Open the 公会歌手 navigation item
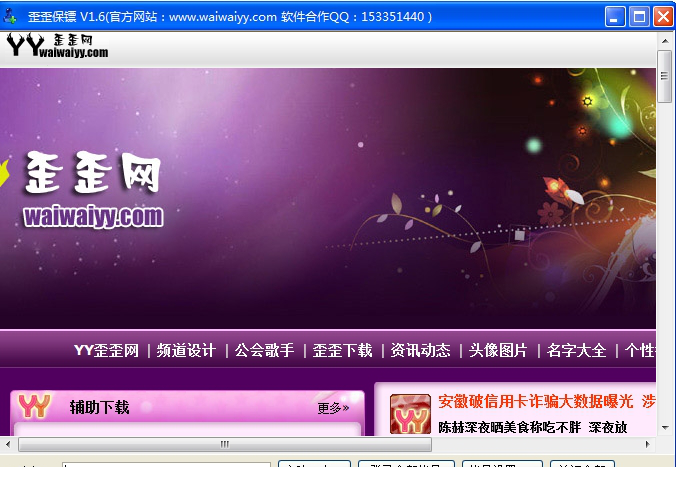This screenshot has height=485, width=676. pos(264,350)
